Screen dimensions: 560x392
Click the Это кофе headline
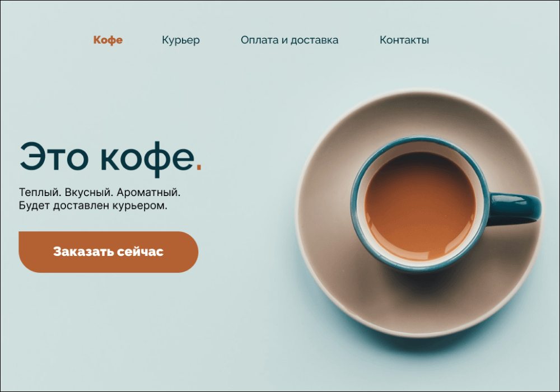coord(110,158)
